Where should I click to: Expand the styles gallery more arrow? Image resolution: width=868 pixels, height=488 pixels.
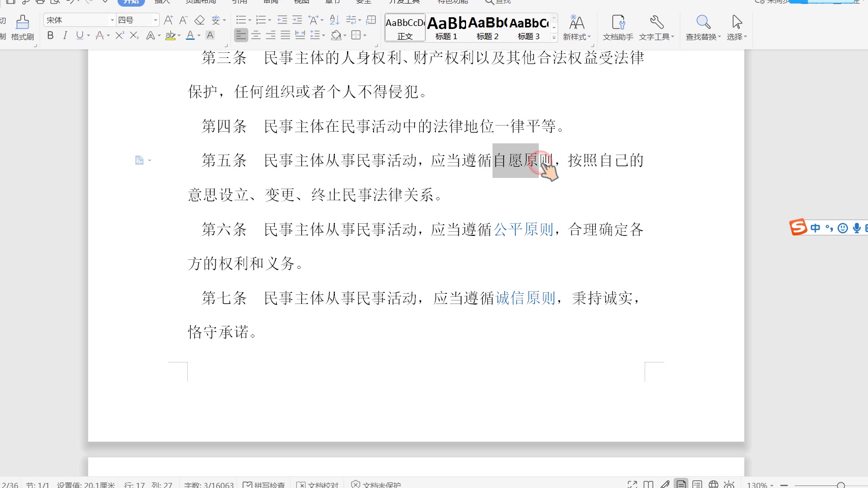point(554,37)
